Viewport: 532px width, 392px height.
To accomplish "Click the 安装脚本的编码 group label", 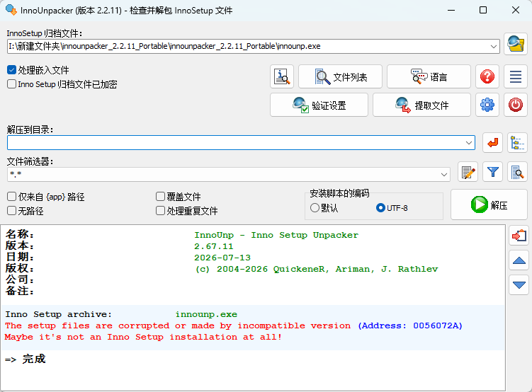I will pyautogui.click(x=339, y=193).
